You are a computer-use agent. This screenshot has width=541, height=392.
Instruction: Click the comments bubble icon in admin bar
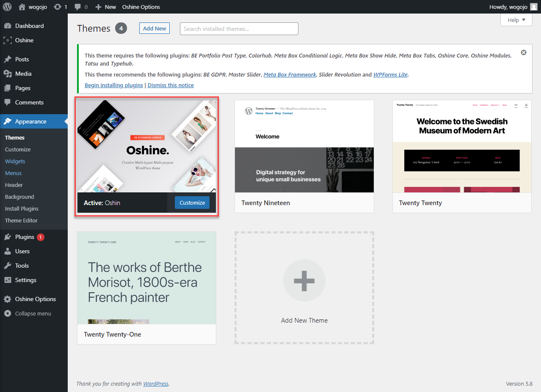point(78,7)
